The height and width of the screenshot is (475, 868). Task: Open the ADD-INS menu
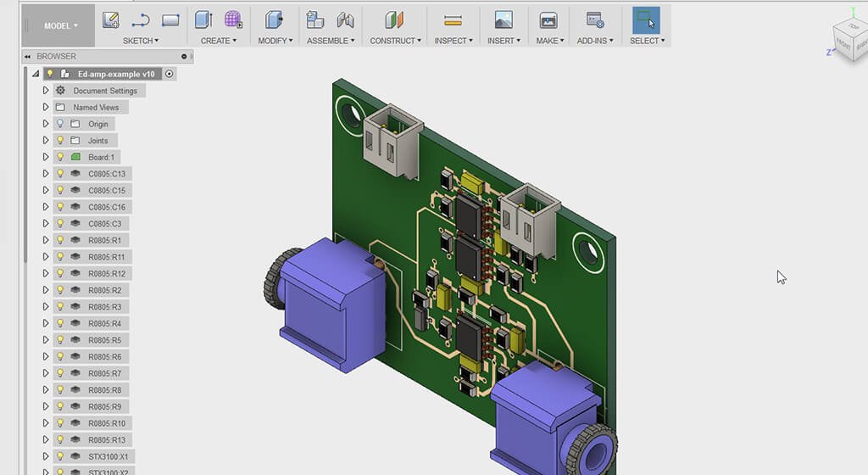[595, 41]
